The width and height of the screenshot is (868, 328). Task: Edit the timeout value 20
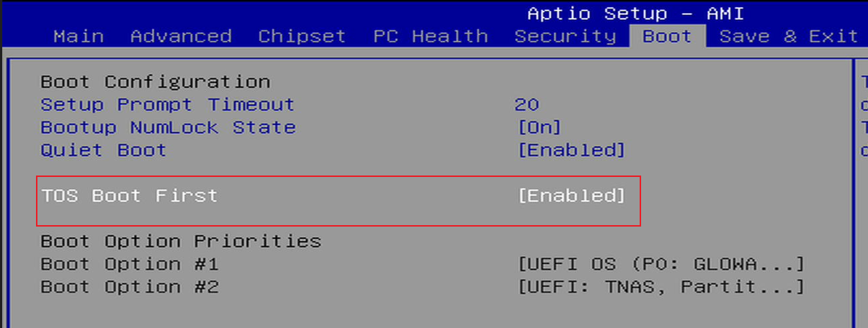(527, 104)
